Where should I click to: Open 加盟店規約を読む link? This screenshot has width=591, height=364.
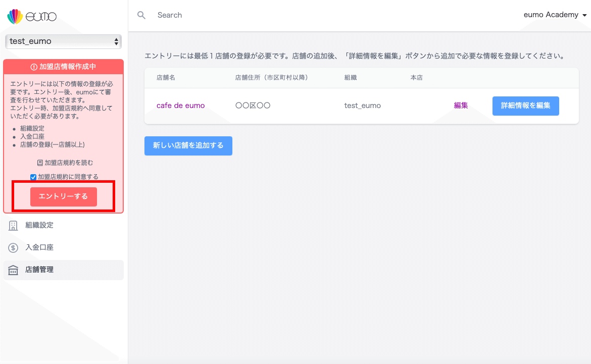click(65, 163)
